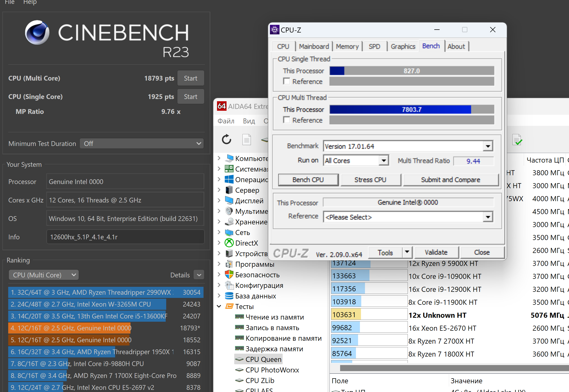Click the Security shield icon in tree

click(x=229, y=275)
